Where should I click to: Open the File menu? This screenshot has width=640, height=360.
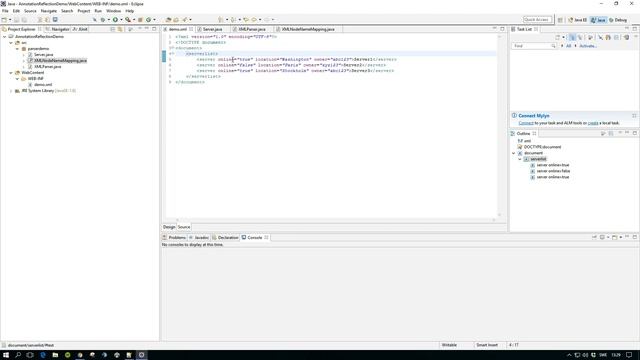pos(5,11)
